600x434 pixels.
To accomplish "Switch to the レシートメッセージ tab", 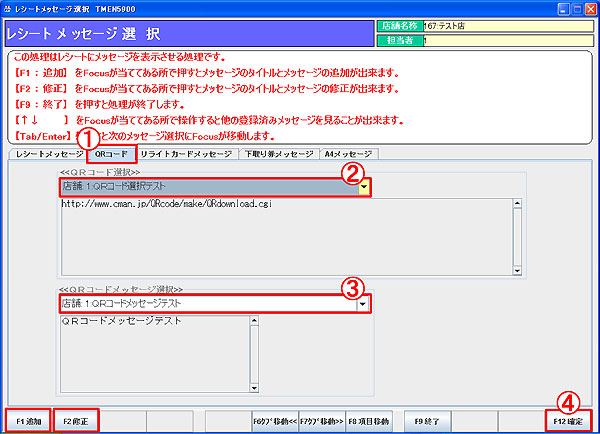I will pos(48,154).
